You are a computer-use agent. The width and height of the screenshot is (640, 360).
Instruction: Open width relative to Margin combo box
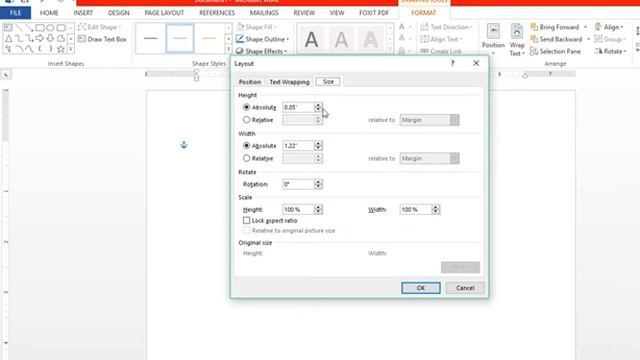429,158
